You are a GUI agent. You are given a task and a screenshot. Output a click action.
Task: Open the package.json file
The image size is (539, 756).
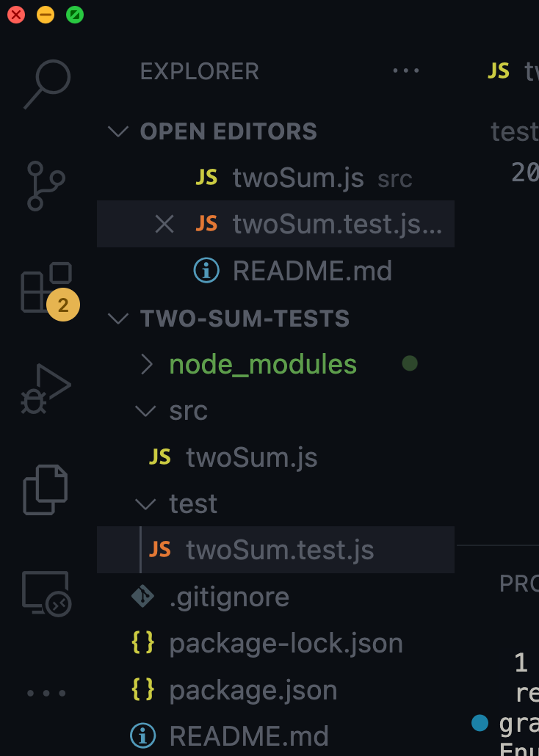253,690
